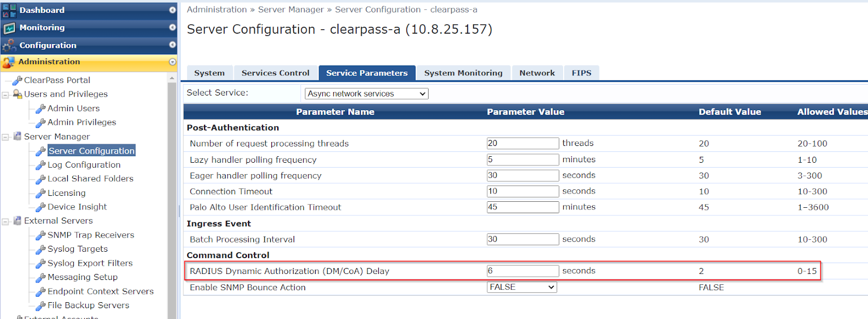Click the File Backup Servers wrench icon
The width and height of the screenshot is (868, 319).
(x=41, y=306)
